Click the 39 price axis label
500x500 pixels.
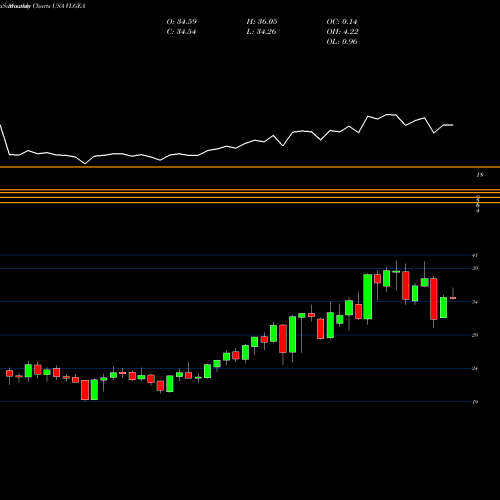(475, 268)
